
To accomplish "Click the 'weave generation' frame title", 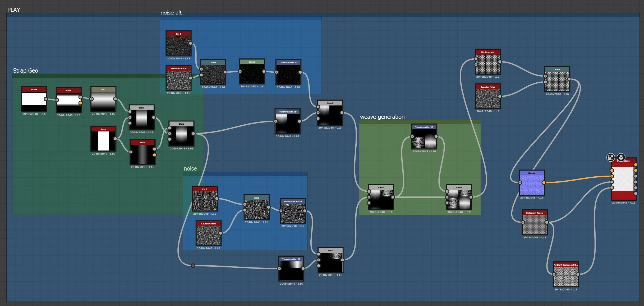I will click(x=382, y=117).
